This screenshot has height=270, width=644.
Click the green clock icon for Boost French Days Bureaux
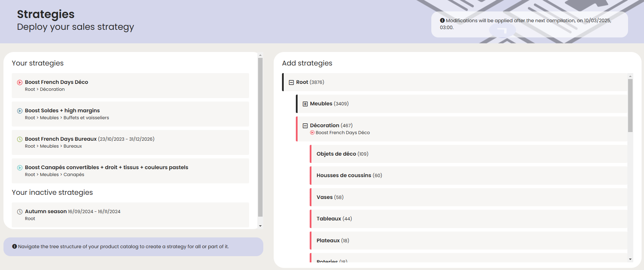coord(20,139)
